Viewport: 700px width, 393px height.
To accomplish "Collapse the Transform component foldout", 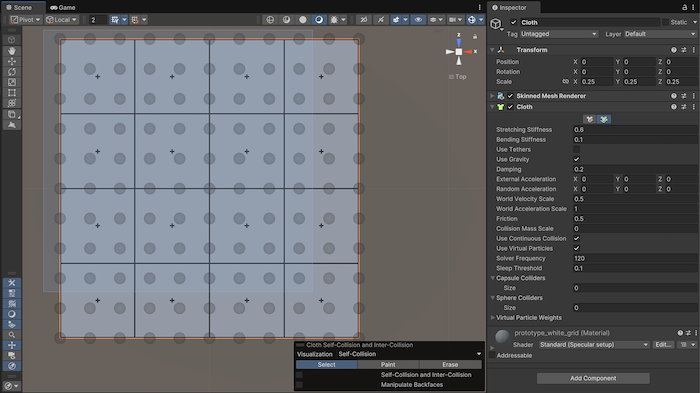I will pyautogui.click(x=492, y=50).
